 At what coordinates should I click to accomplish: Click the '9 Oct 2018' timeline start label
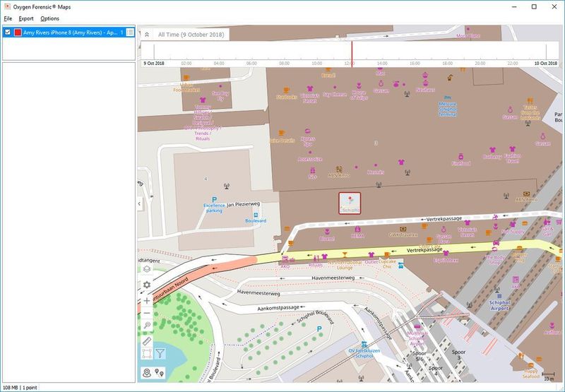pyautogui.click(x=154, y=63)
